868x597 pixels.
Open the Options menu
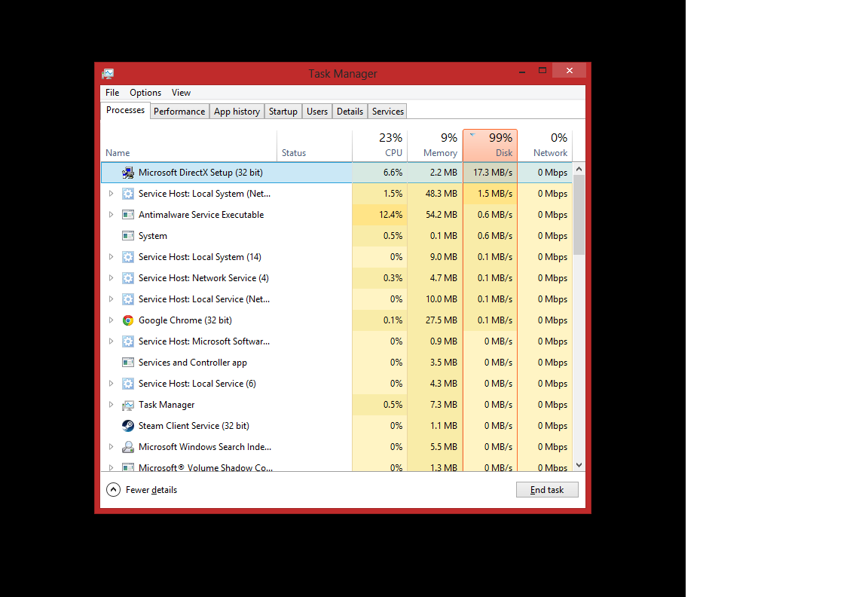[x=145, y=93]
